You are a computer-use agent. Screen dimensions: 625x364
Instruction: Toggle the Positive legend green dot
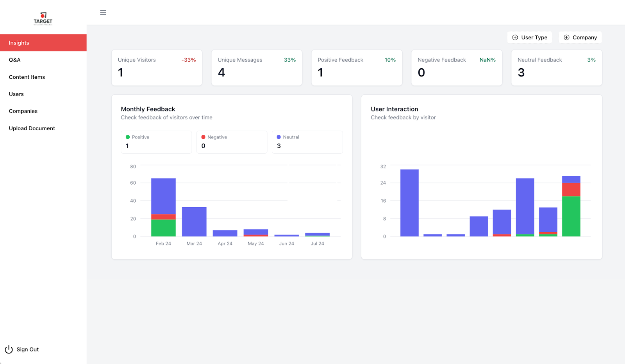point(128,137)
